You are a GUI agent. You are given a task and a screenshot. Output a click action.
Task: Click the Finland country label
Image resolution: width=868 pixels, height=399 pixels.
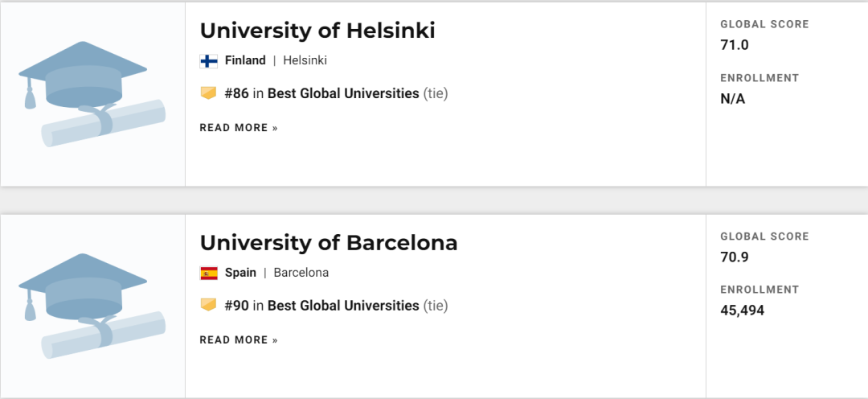(245, 60)
